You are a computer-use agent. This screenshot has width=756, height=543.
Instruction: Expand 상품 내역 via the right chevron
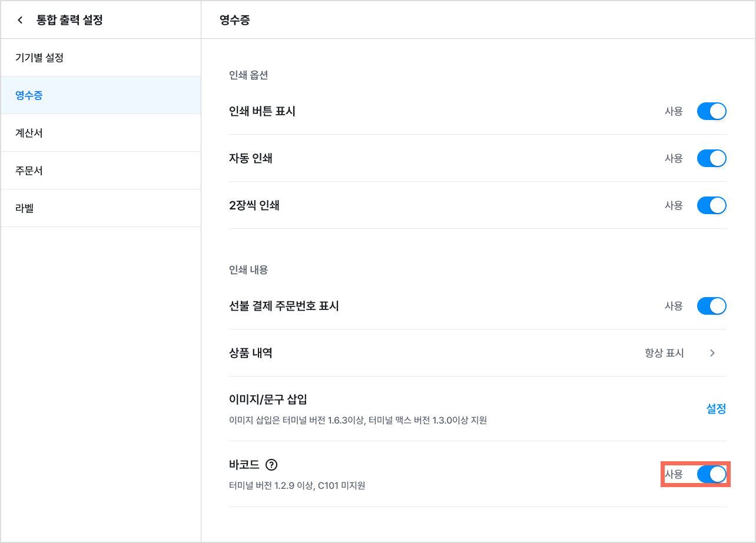pos(712,353)
